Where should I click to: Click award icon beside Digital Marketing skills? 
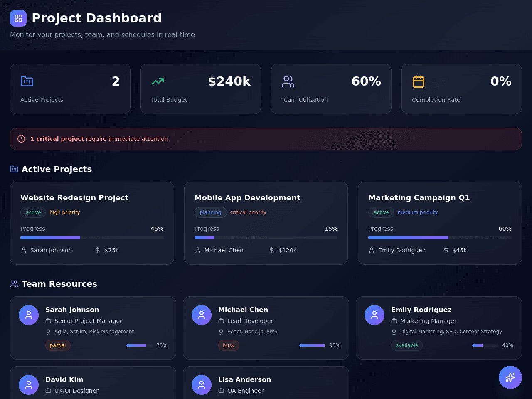click(394, 332)
